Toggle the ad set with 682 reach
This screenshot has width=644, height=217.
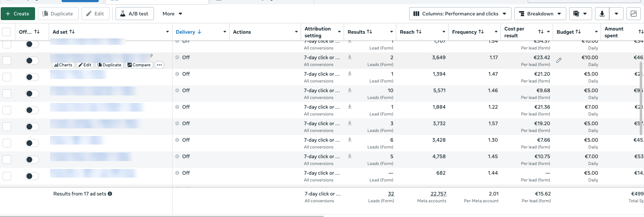32,176
